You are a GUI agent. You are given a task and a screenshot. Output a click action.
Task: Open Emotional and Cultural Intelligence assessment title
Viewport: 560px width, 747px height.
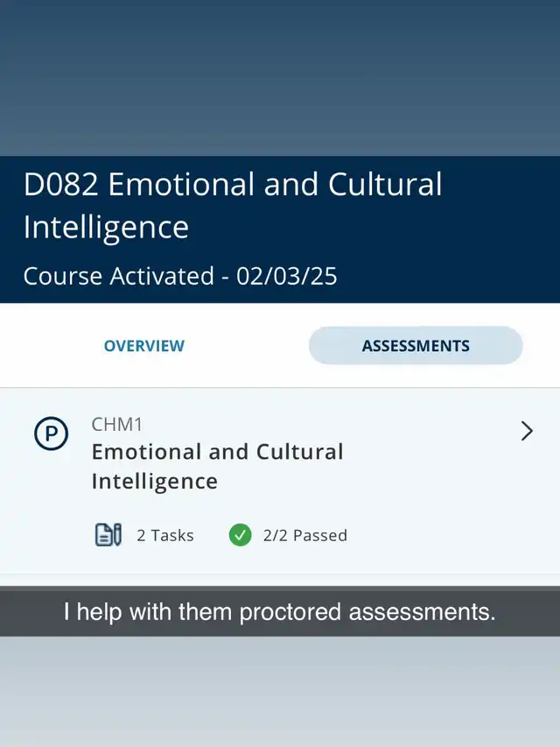coord(217,466)
